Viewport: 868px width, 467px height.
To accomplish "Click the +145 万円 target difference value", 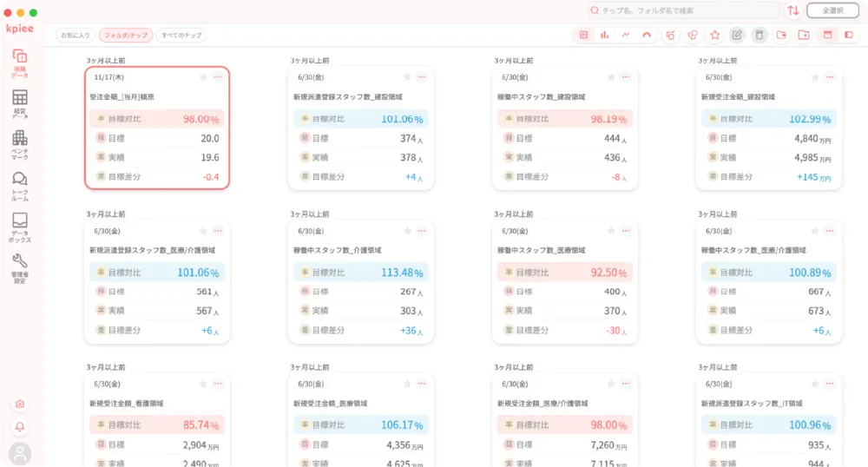I will click(814, 177).
